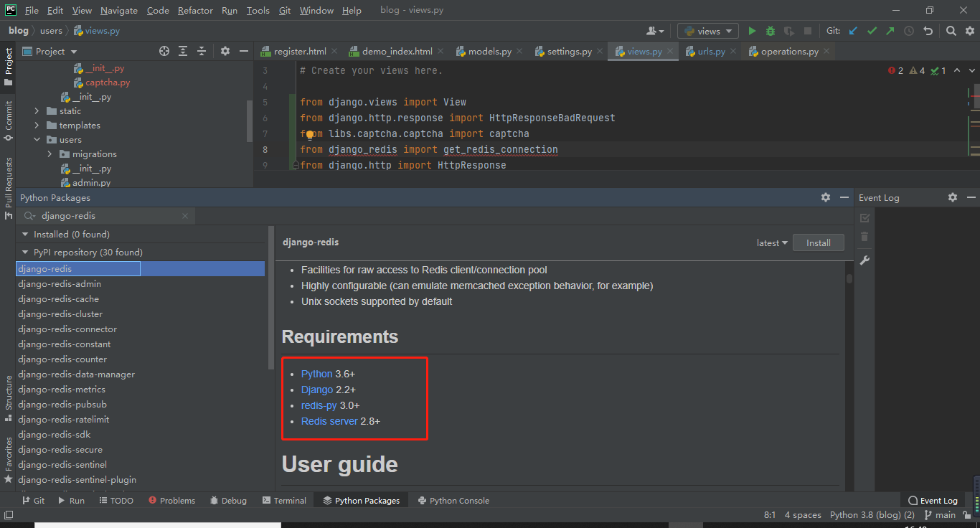This screenshot has width=980, height=528.
Task: Clear Event Log with trash icon
Action: [864, 237]
